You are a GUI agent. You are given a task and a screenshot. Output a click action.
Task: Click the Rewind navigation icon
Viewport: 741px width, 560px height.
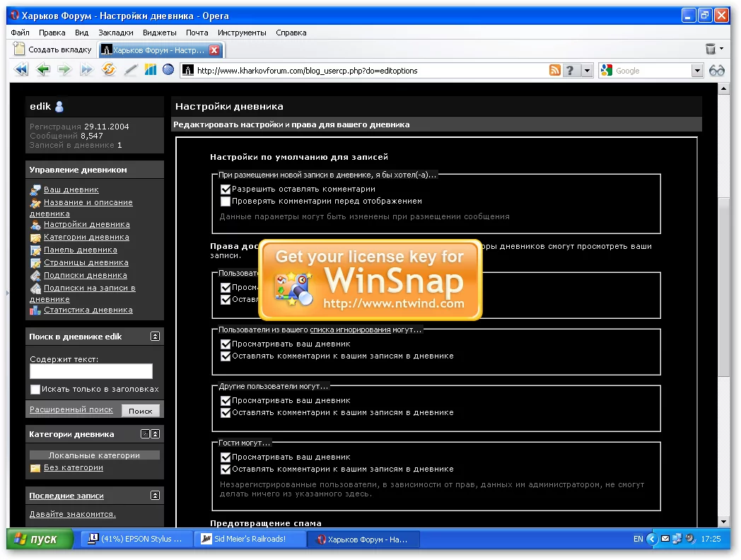click(21, 70)
